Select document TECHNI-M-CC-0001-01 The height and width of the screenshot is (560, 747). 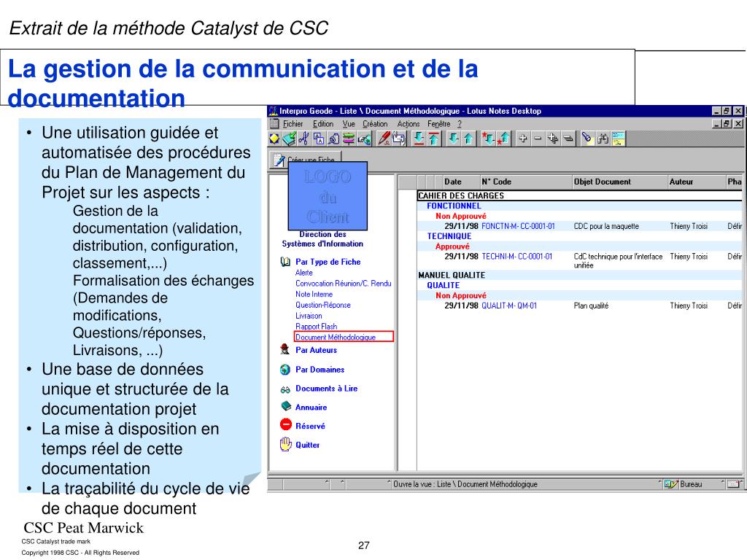pos(517,257)
